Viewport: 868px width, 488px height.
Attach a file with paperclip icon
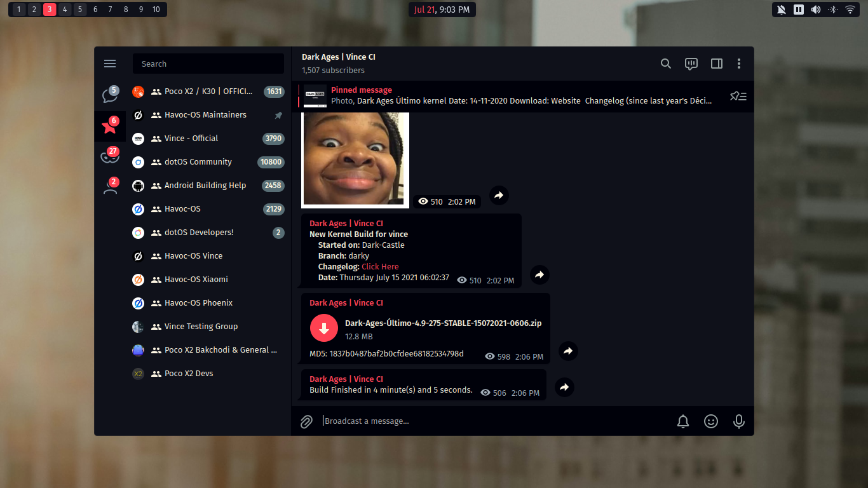[x=306, y=421]
